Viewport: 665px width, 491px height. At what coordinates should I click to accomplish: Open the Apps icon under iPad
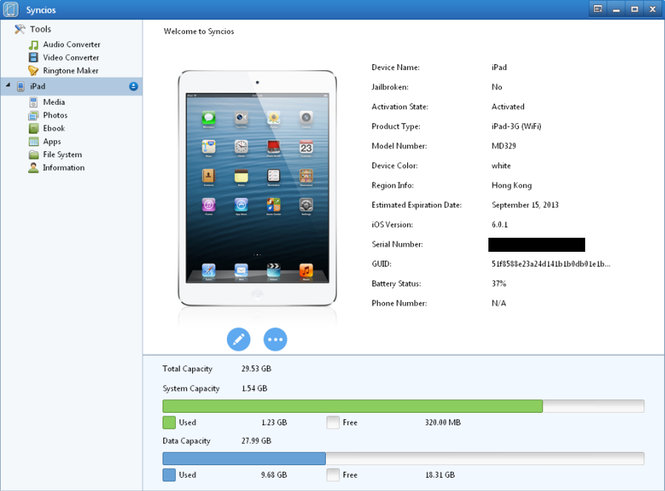[34, 142]
